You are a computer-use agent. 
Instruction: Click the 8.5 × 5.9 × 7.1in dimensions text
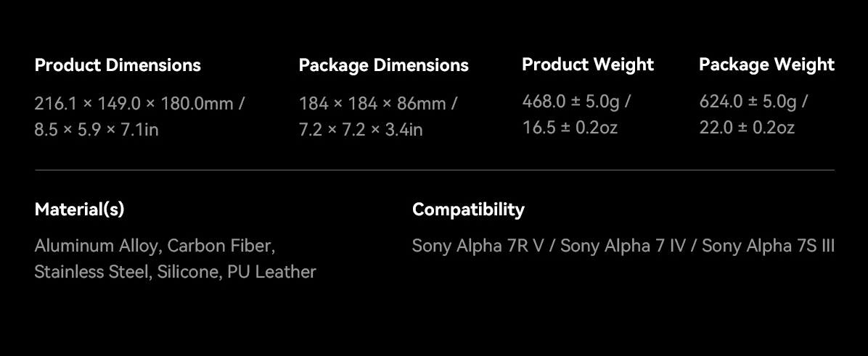(x=97, y=130)
